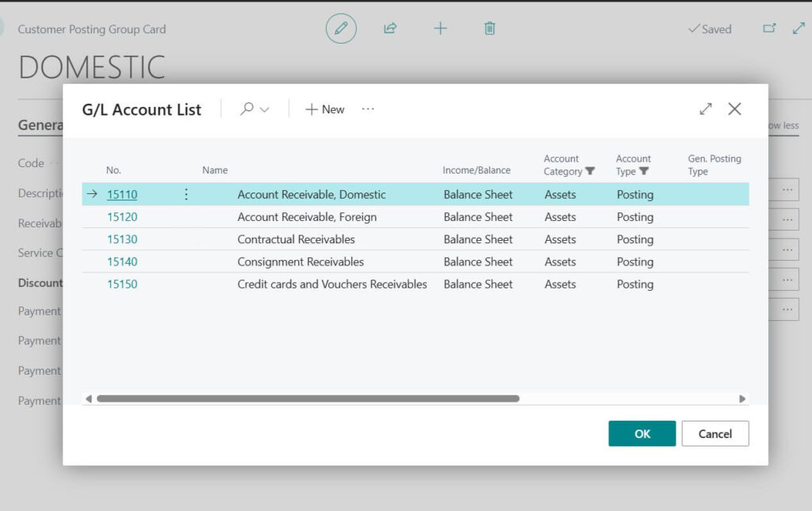The width and height of the screenshot is (812, 511).
Task: Expand the G/L Account List dialog
Action: click(x=705, y=109)
